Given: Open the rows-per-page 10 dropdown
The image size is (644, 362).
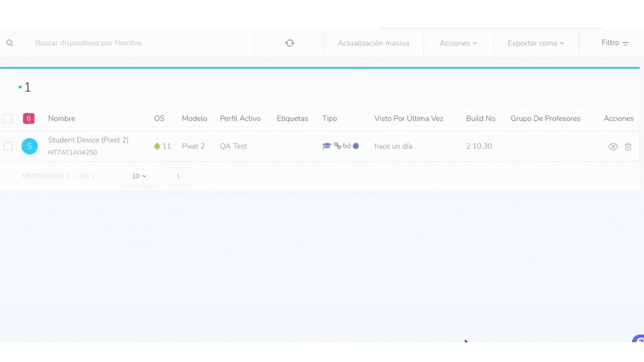Looking at the screenshot, I should click(x=139, y=176).
